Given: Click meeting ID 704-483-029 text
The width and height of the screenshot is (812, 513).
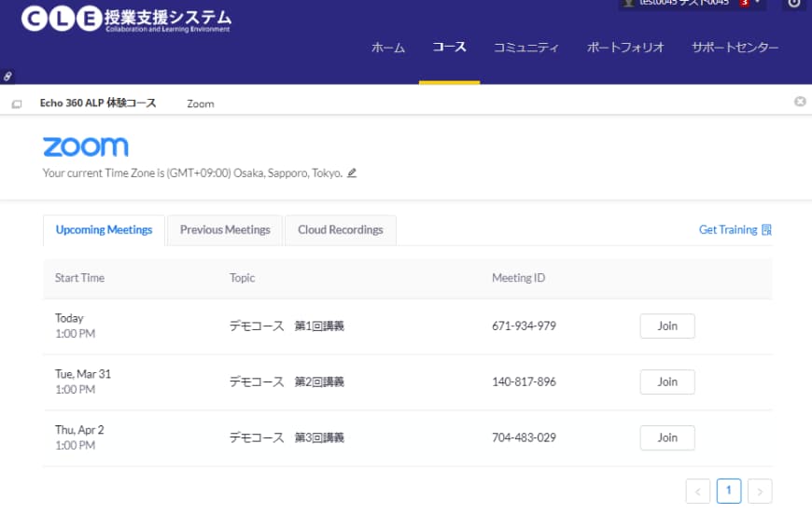Looking at the screenshot, I should click(x=524, y=438).
